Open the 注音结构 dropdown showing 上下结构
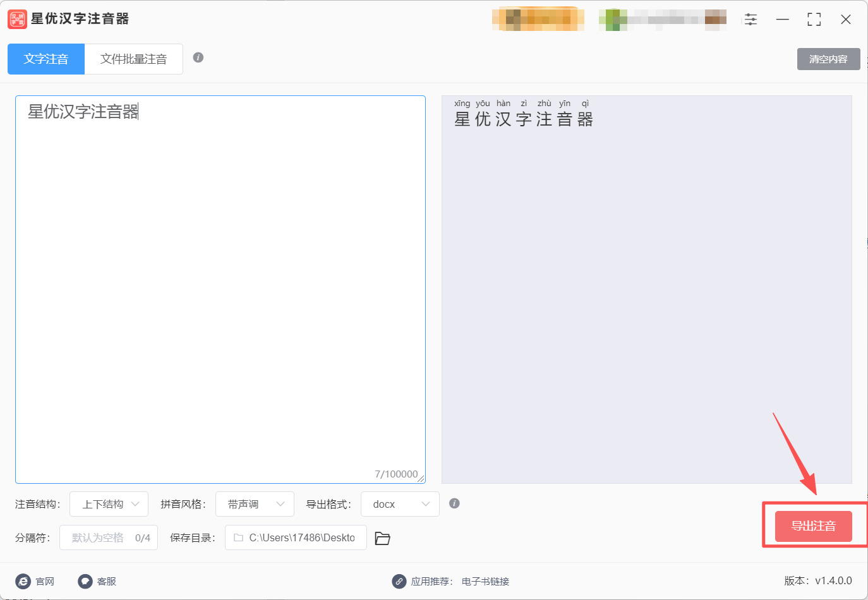 pos(109,503)
